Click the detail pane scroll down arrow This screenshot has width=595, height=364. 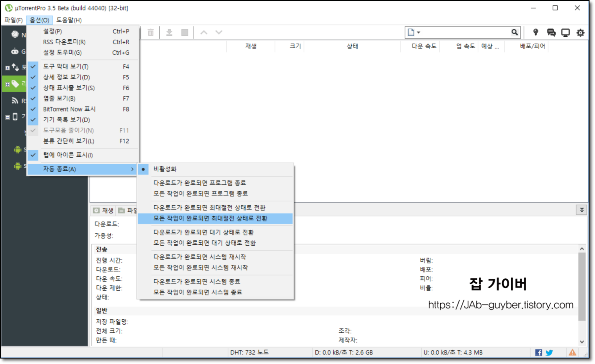pos(582,342)
